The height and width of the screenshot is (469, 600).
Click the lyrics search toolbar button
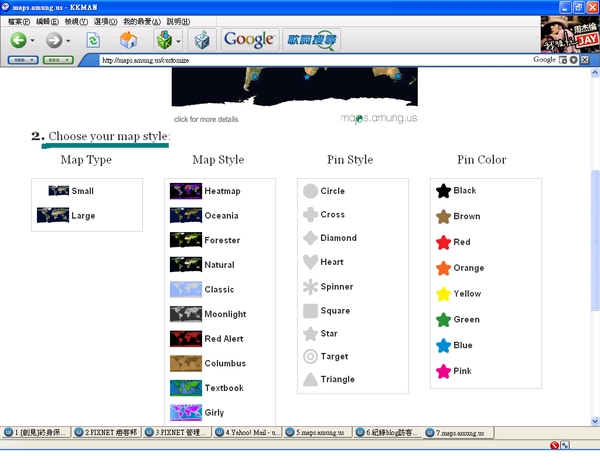pyautogui.click(x=311, y=40)
